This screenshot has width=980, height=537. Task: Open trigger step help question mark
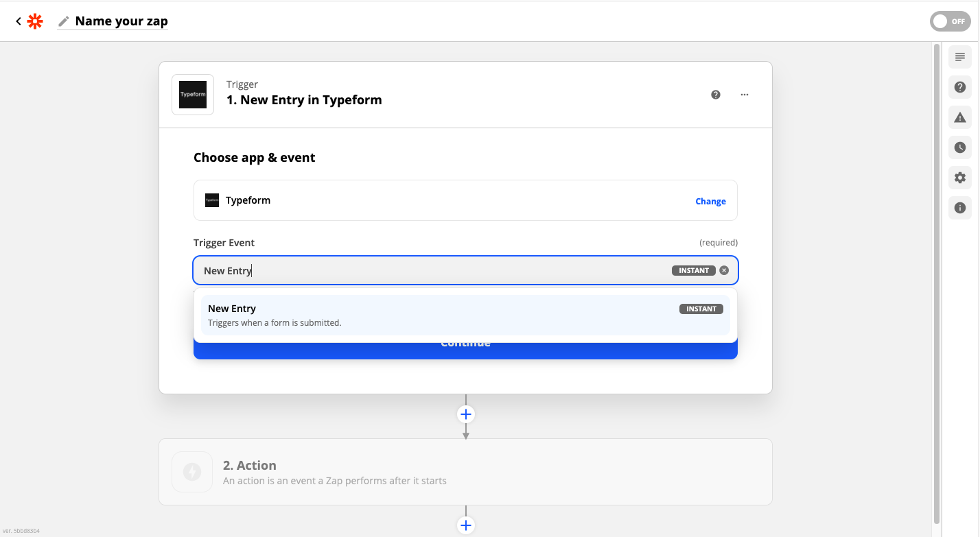(x=716, y=95)
